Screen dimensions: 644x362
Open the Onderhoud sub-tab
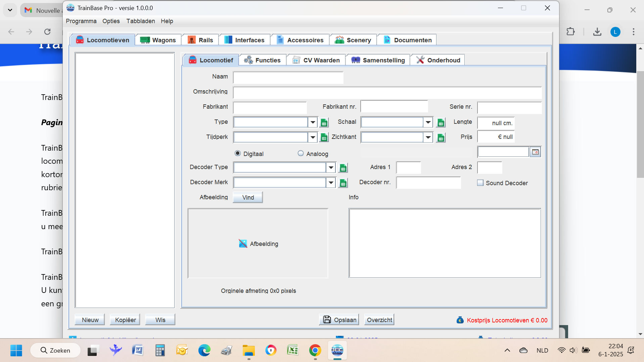(438, 60)
